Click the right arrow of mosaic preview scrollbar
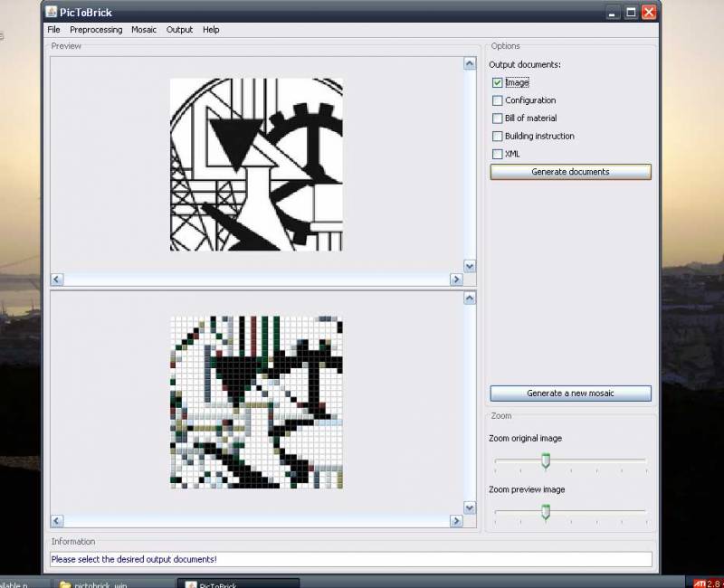This screenshot has width=724, height=588. coord(456,521)
